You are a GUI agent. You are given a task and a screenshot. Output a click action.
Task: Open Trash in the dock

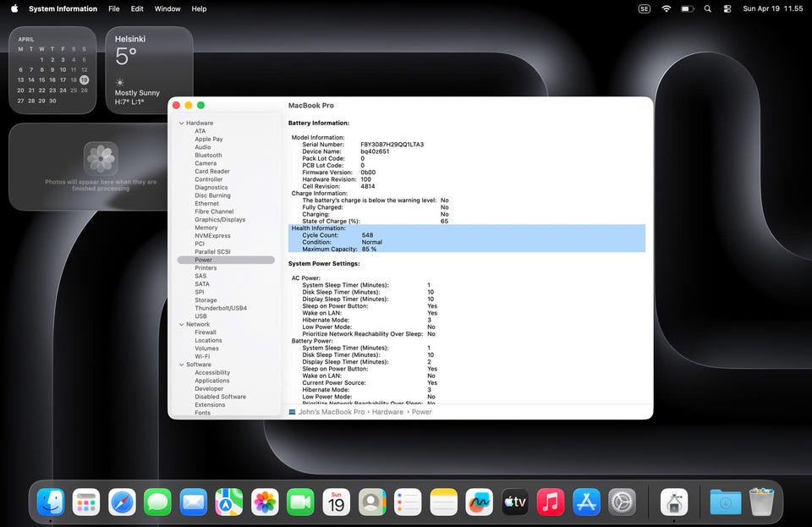tap(762, 501)
